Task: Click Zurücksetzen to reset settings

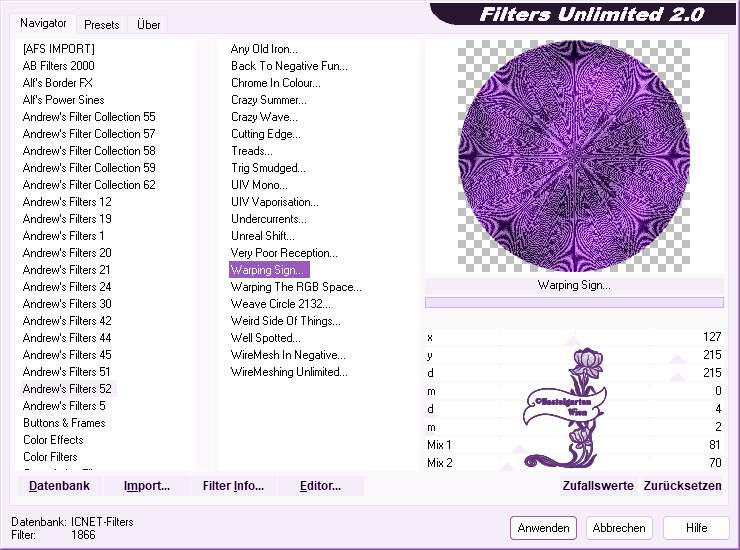Action: (x=682, y=486)
